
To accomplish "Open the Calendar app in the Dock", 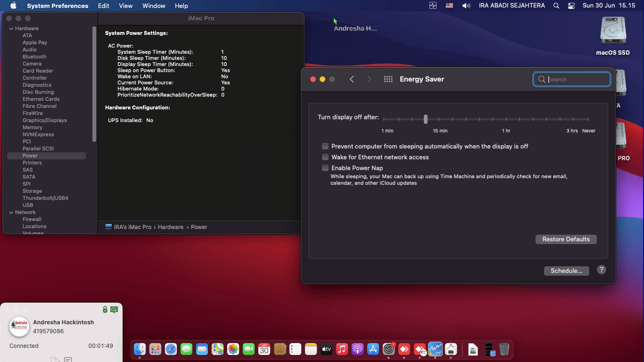I will click(264, 349).
